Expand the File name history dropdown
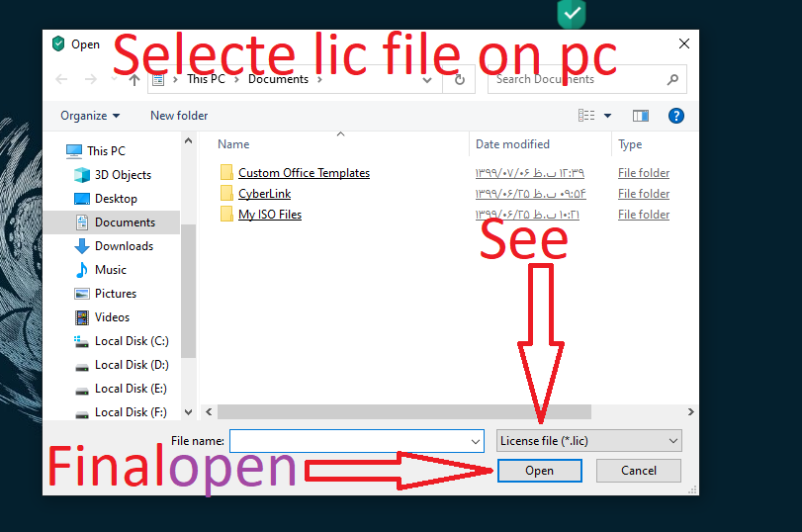This screenshot has height=532, width=802. click(x=475, y=441)
